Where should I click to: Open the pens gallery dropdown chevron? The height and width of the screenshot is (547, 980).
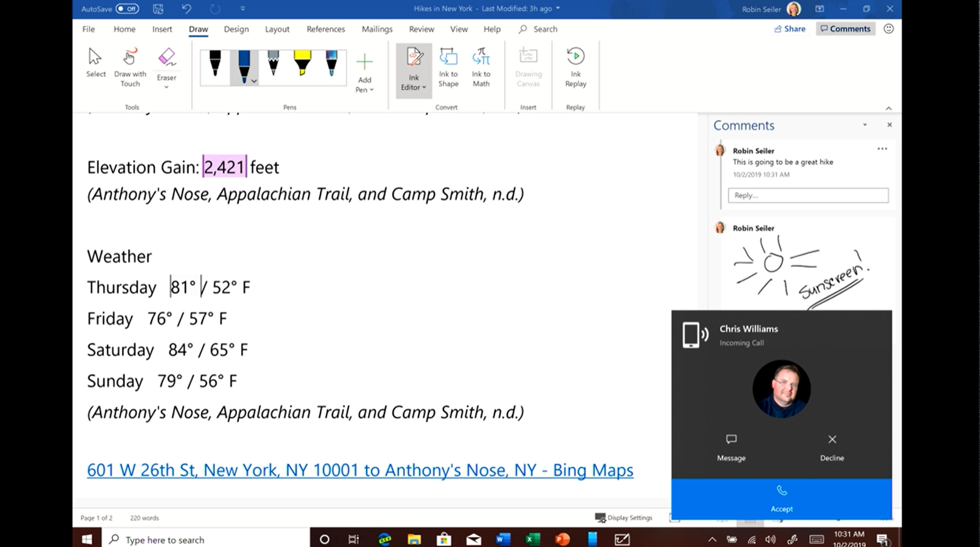[254, 81]
